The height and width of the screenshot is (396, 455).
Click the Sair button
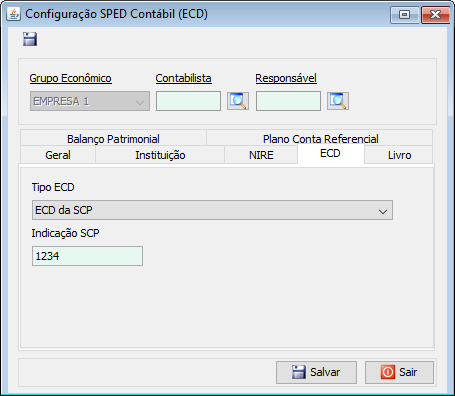click(x=399, y=372)
